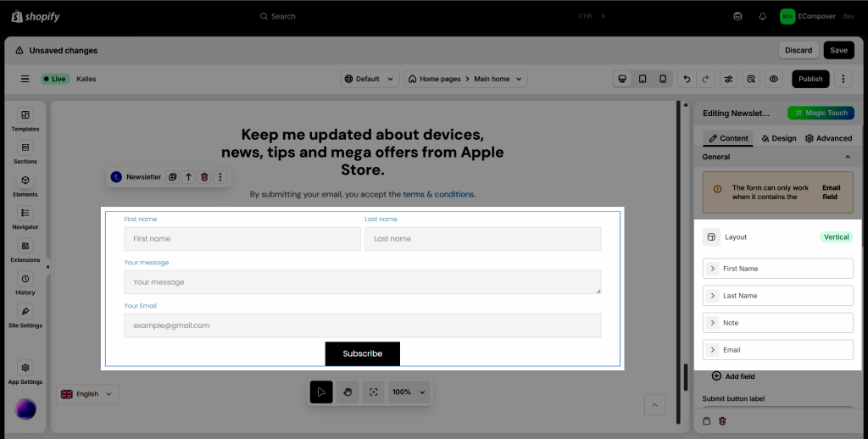
Task: Click the delete icon in Newsletter toolbar
Action: click(204, 177)
